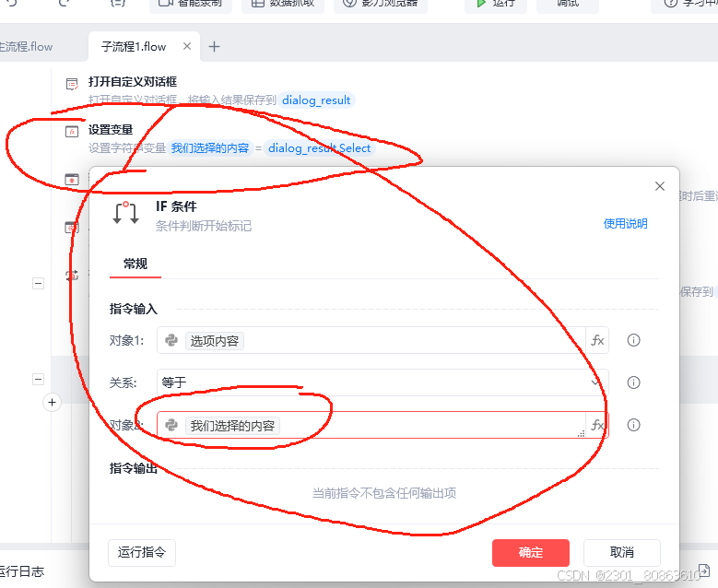718x588 pixels.
Task: Open the 影刀浏览器 toolbar button
Action: click(x=381, y=4)
